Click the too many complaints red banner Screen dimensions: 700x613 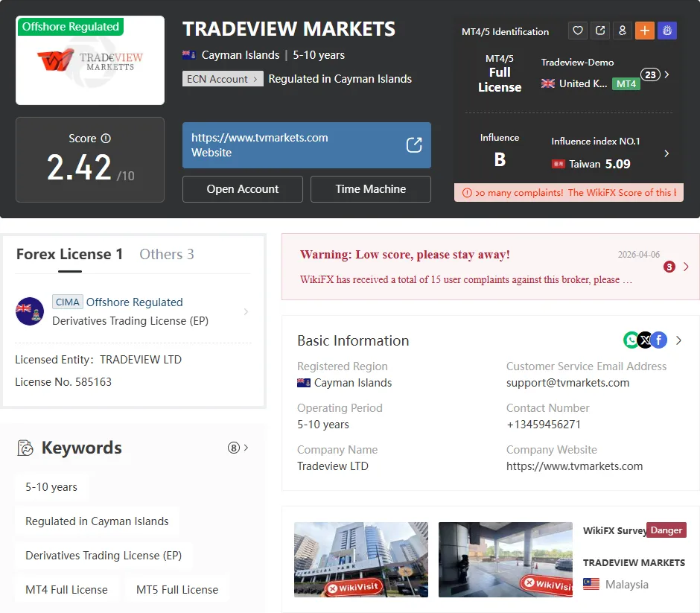pos(568,192)
